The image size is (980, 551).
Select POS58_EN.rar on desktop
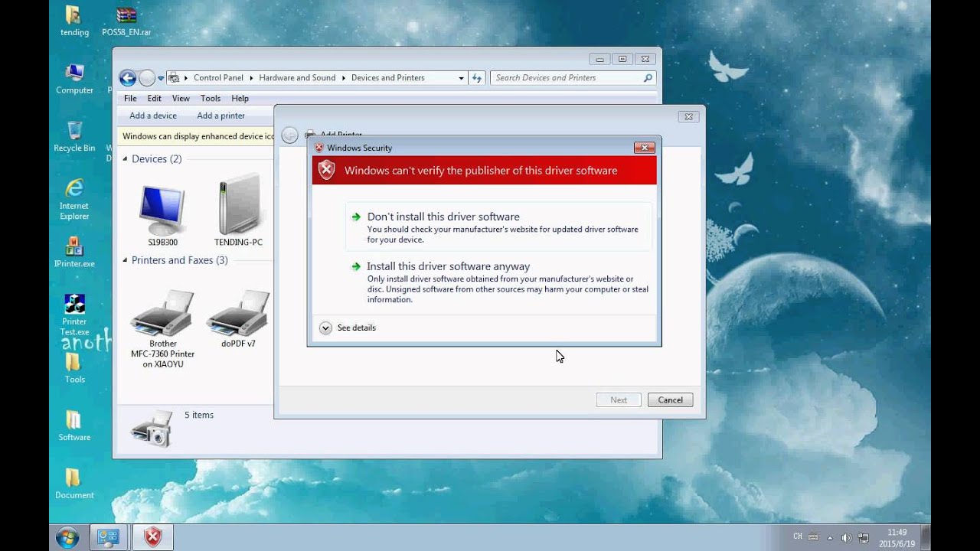pyautogui.click(x=126, y=21)
